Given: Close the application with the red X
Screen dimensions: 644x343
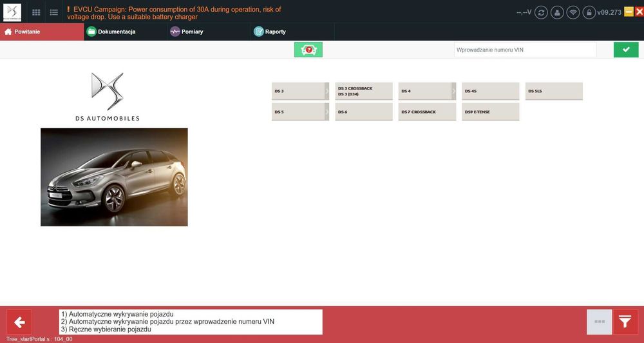Looking at the screenshot, I should click(x=639, y=12).
